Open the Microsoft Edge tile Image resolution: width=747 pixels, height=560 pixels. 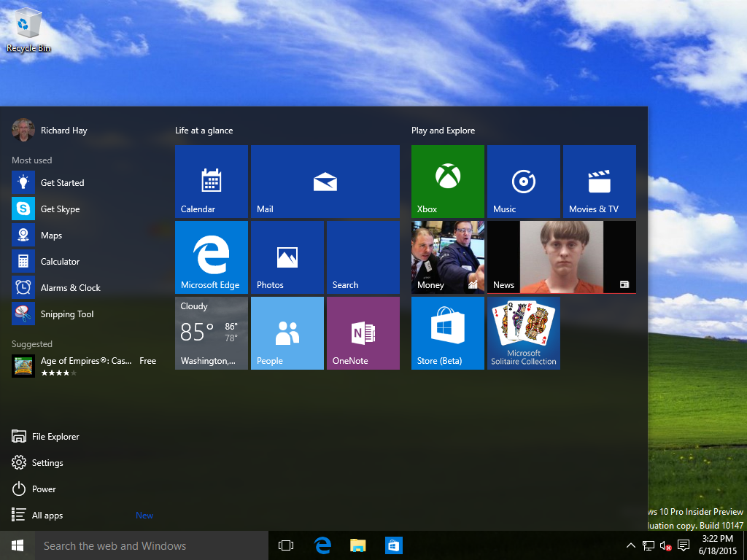click(212, 257)
